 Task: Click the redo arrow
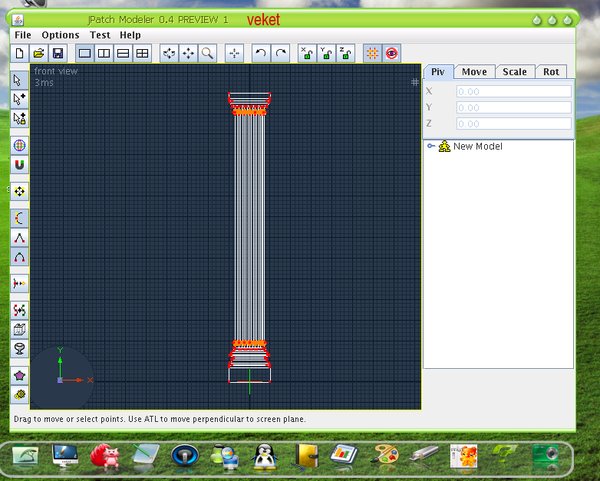click(281, 52)
